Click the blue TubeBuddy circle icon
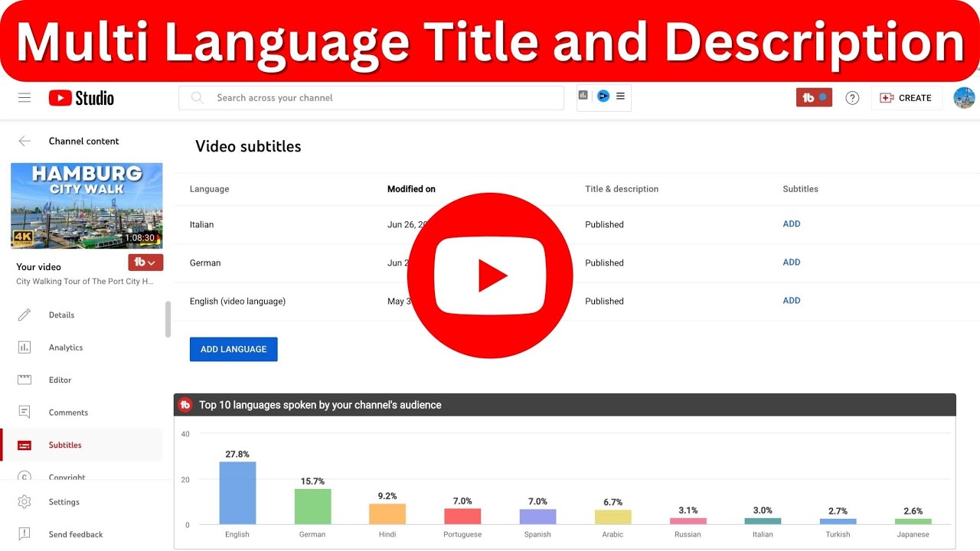980x551 pixels. pyautogui.click(x=603, y=96)
